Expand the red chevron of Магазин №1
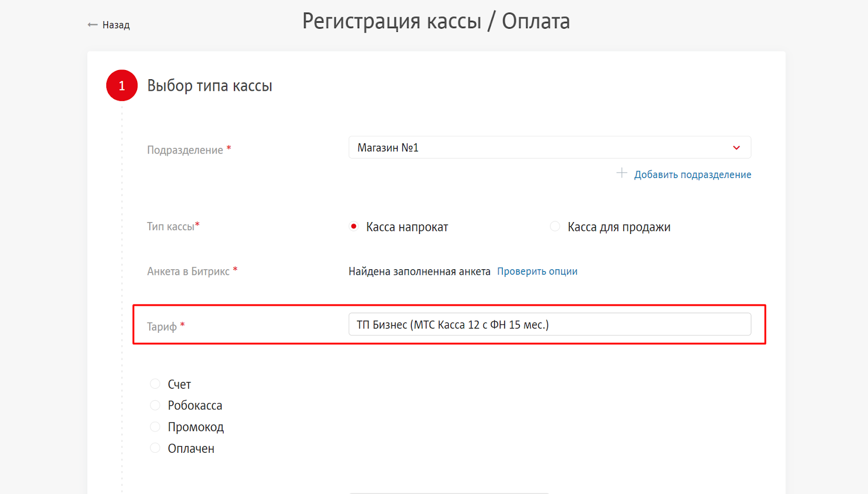868x494 pixels. (x=736, y=148)
